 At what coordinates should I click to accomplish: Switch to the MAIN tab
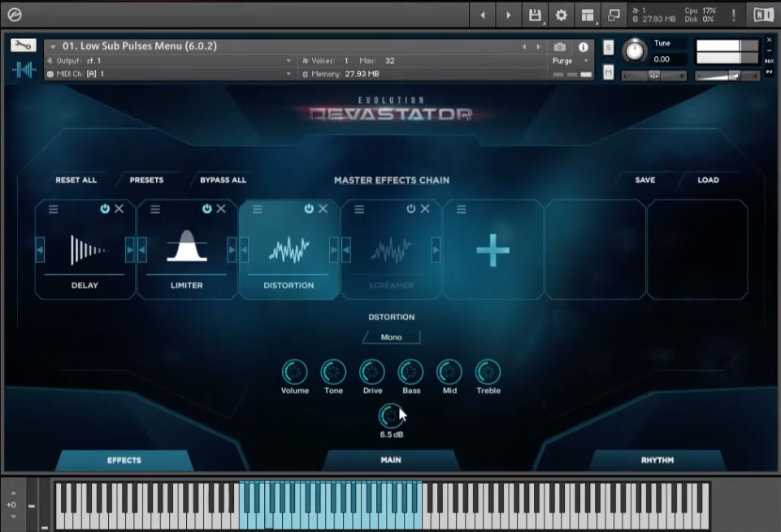[391, 460]
